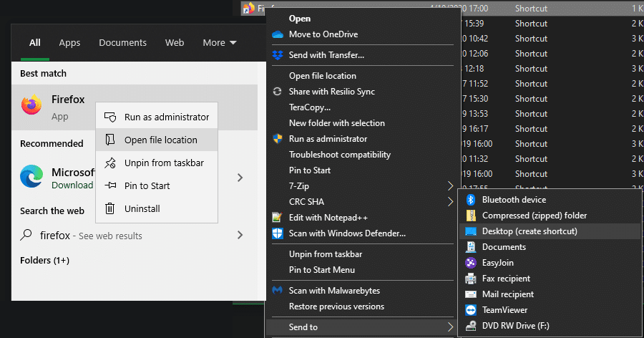Screen dimensions: 644x338
Task: Click the Open file location document icon
Action: (110, 140)
